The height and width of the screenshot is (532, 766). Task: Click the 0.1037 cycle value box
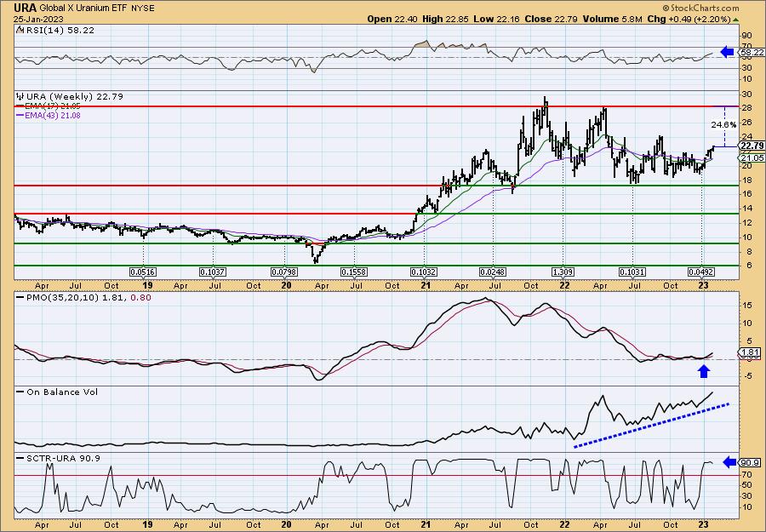213,272
